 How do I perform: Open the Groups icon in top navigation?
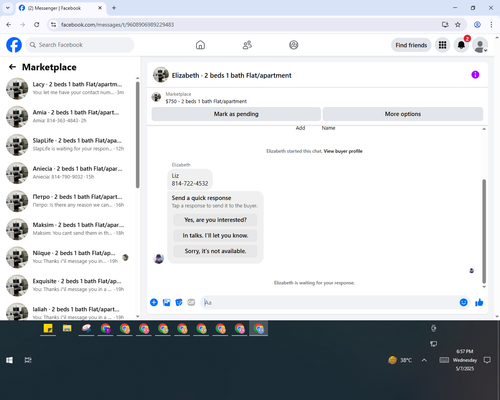tap(294, 45)
